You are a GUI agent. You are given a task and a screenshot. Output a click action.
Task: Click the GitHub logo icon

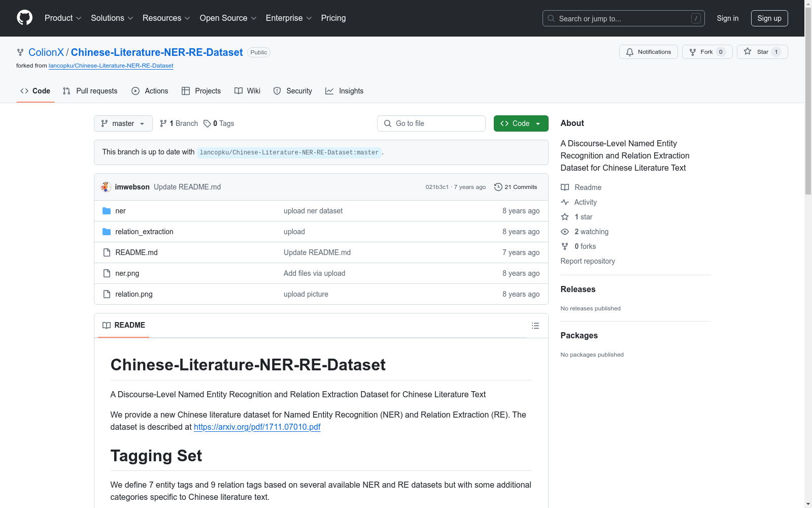click(x=24, y=18)
